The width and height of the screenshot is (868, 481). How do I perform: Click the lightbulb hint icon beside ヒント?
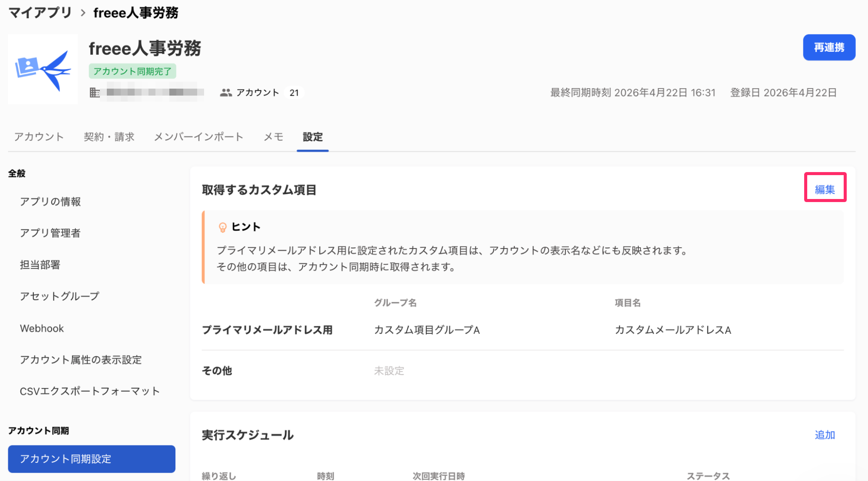(222, 227)
